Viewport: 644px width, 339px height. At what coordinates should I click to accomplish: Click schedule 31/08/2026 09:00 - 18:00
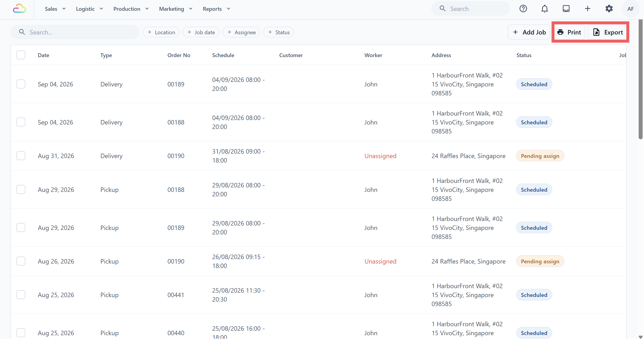coord(238,156)
